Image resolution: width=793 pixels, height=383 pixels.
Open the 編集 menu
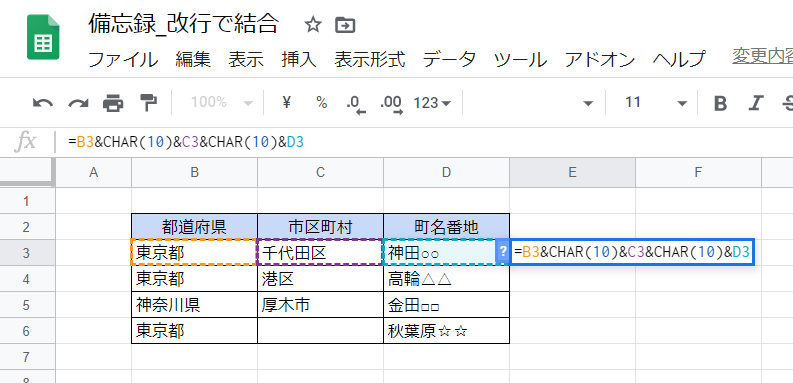[193, 60]
